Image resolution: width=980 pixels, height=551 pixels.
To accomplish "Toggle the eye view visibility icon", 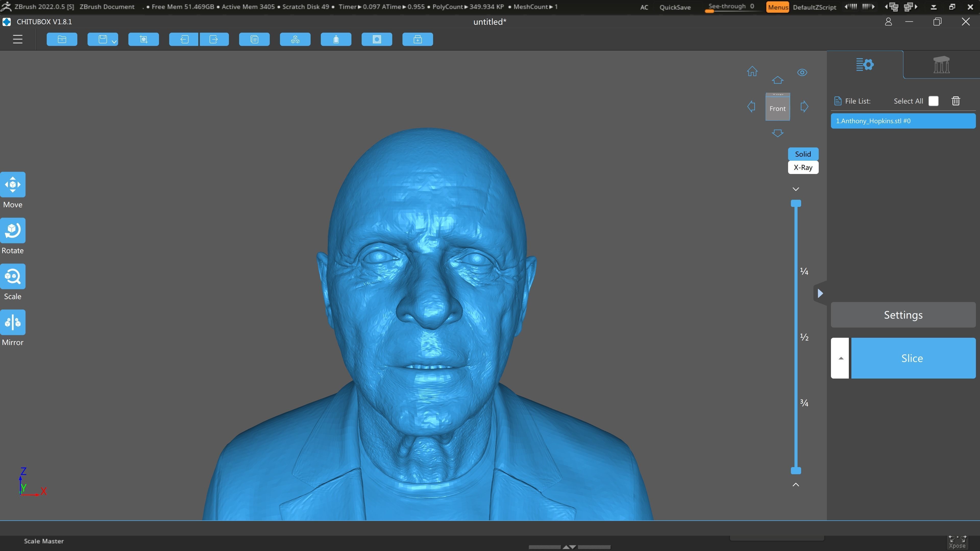I will [802, 72].
